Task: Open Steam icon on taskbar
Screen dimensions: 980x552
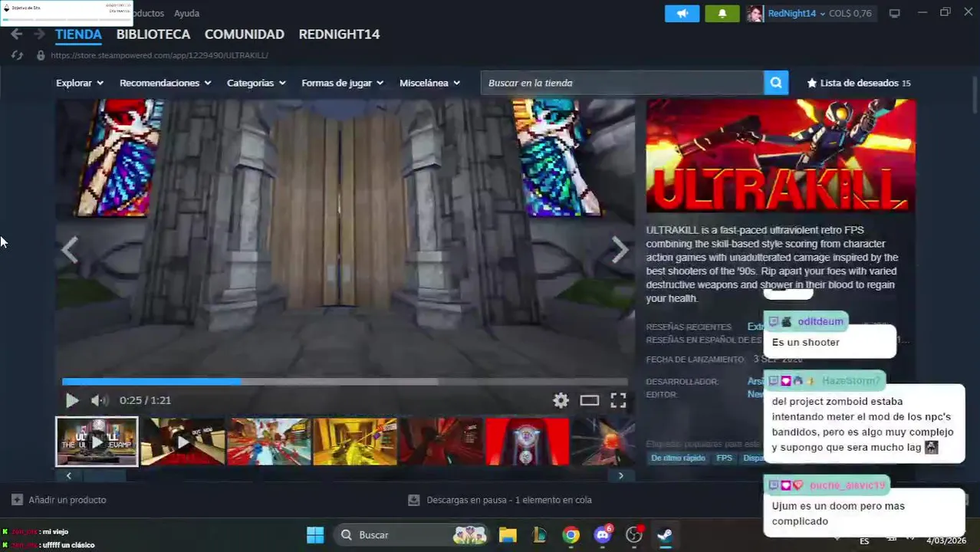Action: tap(665, 535)
